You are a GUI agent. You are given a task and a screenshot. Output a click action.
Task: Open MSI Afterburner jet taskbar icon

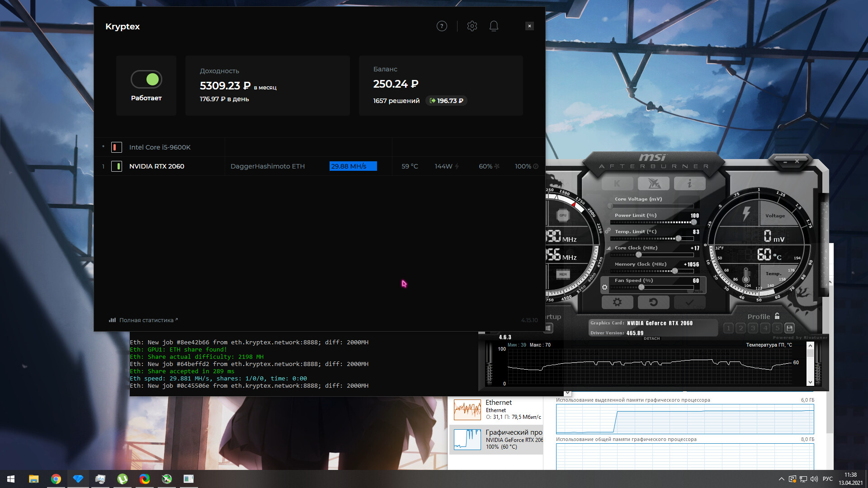click(x=166, y=479)
